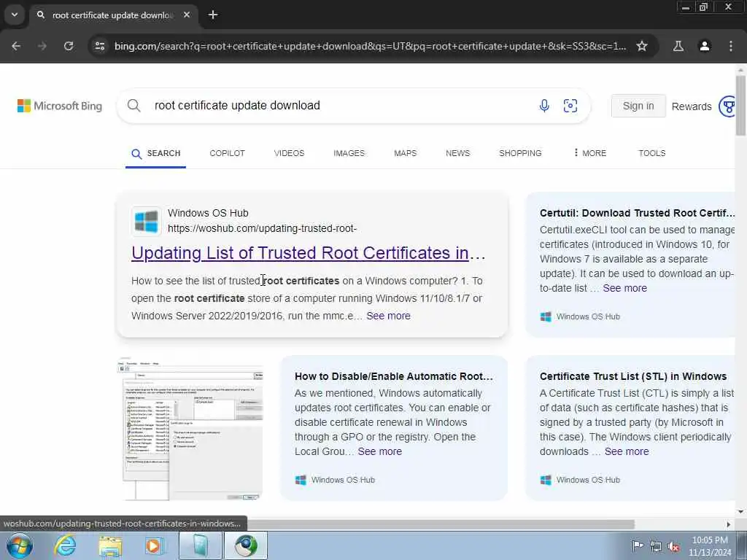
Task: Switch to the COPILOT tab
Action: click(x=228, y=153)
